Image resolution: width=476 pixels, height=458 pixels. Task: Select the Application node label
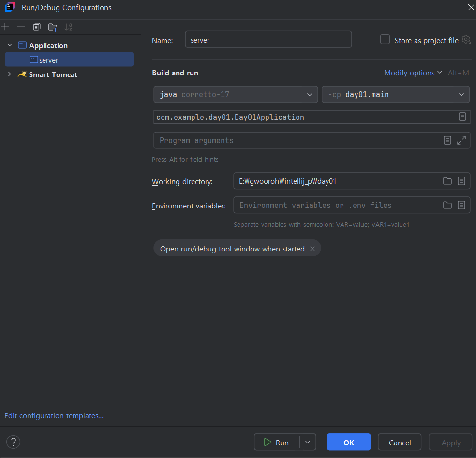[48, 46]
